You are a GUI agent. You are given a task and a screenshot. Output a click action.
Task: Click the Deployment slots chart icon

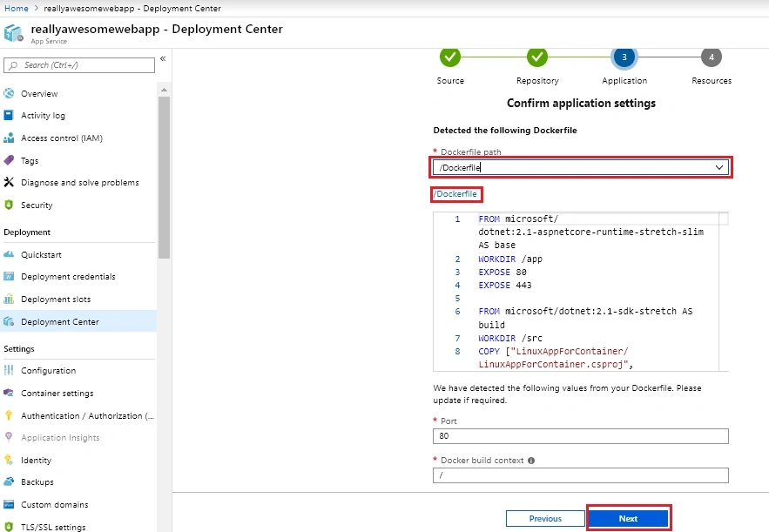point(9,300)
